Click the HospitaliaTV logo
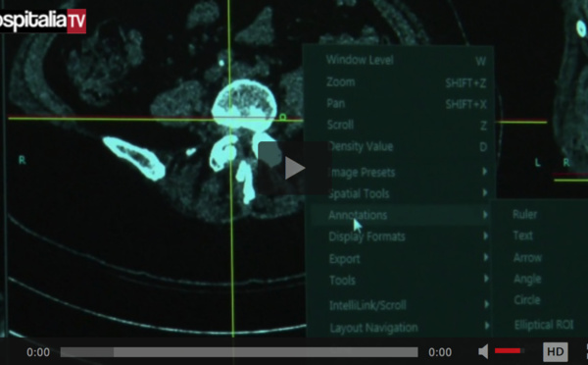 (43, 21)
